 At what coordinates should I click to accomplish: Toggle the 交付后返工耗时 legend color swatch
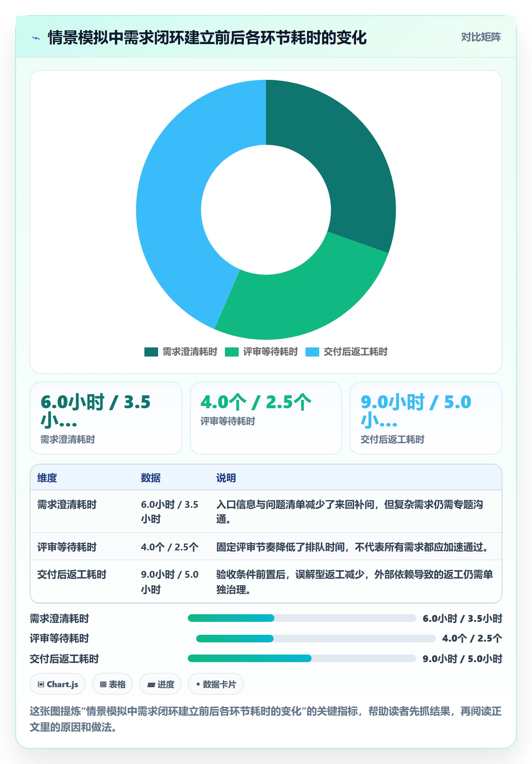pyautogui.click(x=312, y=352)
